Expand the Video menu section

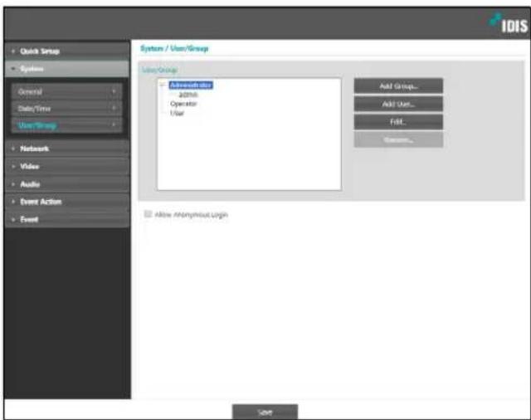click(x=67, y=166)
